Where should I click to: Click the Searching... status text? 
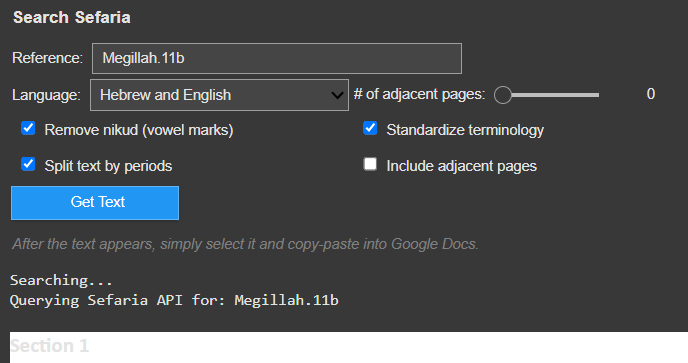click(61, 280)
